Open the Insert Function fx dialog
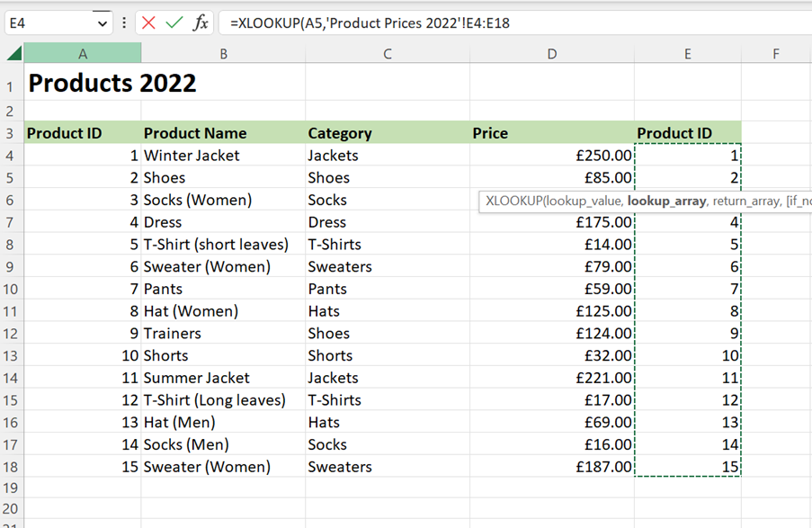The width and height of the screenshot is (812, 528). tap(201, 22)
